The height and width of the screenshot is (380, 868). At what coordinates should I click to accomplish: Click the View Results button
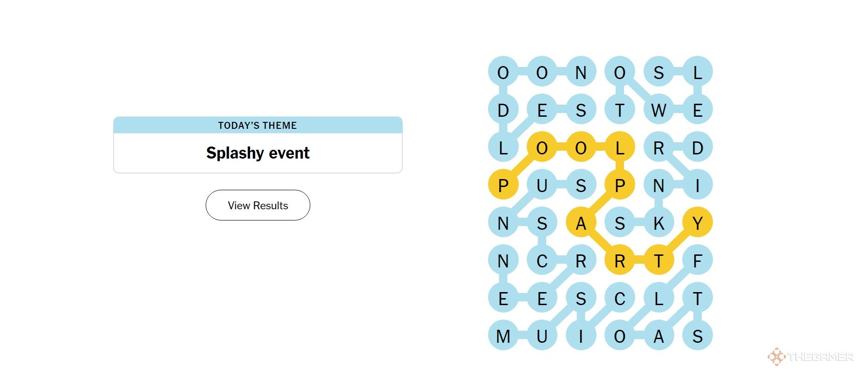tap(258, 205)
